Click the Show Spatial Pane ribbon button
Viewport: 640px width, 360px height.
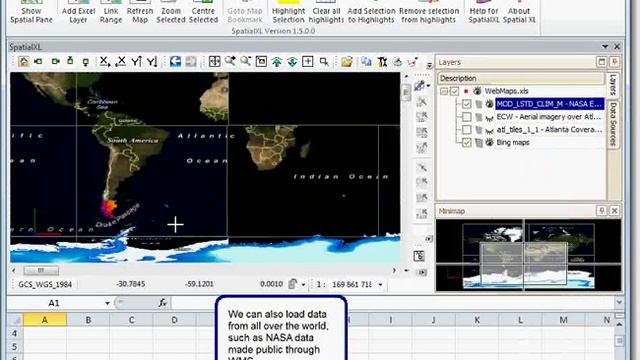click(31, 13)
